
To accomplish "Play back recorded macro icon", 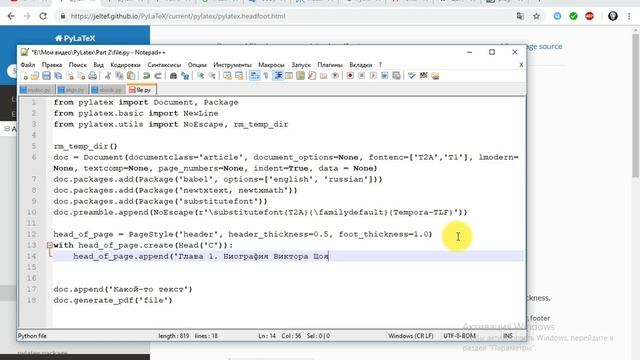I will click(x=373, y=76).
